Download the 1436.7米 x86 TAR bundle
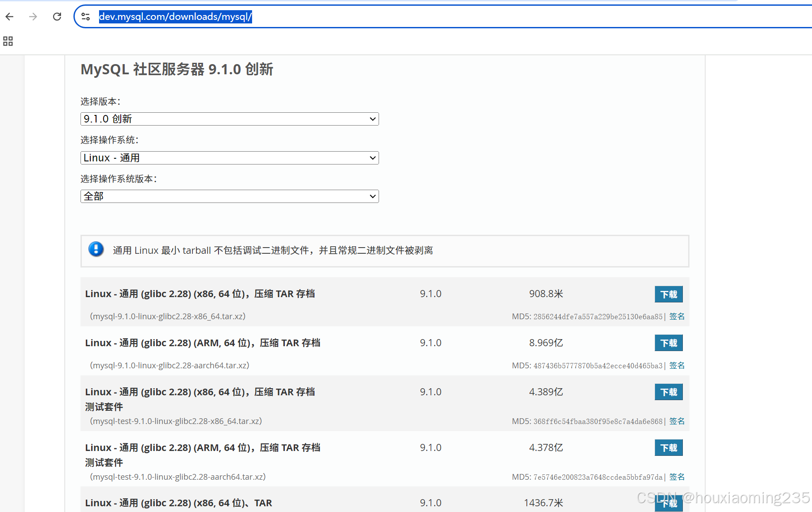Screen dimensions: 812x512 click(669, 503)
